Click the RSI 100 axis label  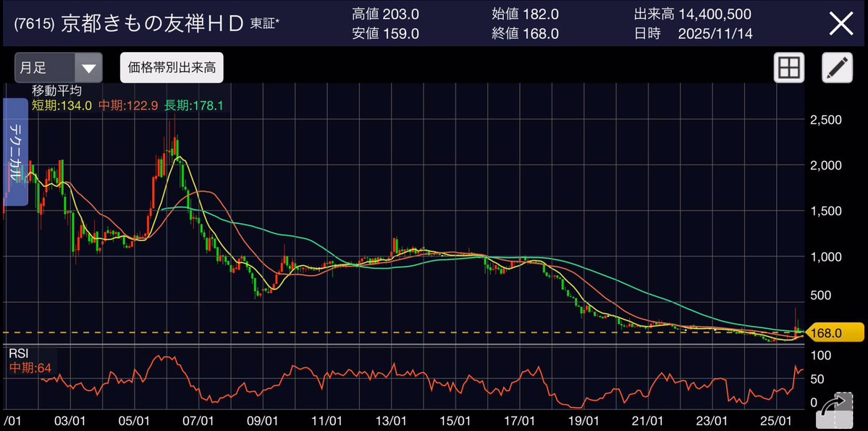pyautogui.click(x=820, y=355)
